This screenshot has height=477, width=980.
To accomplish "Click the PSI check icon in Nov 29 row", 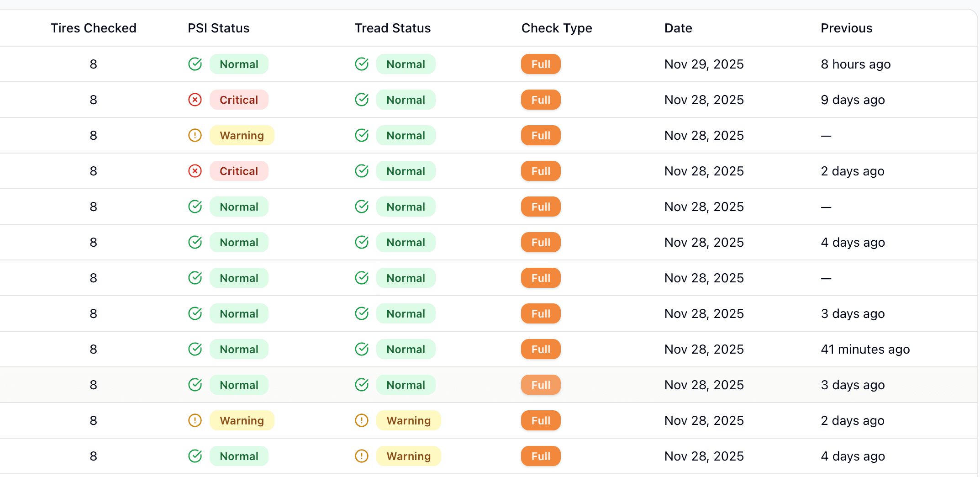I will tap(195, 64).
